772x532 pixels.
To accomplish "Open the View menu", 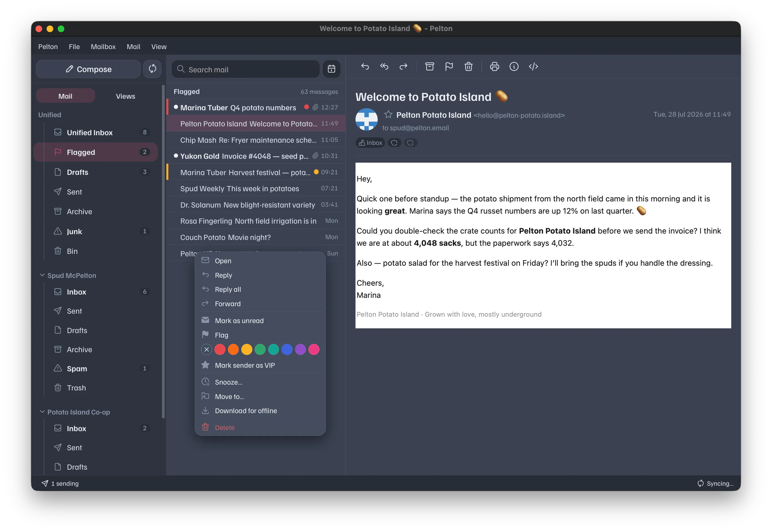I will (159, 47).
